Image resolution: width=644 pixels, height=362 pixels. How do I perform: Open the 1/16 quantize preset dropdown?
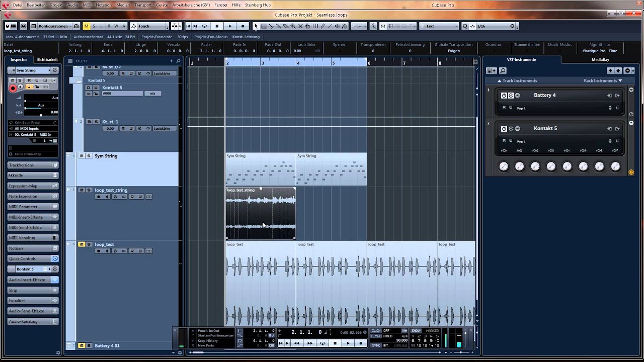(x=493, y=26)
